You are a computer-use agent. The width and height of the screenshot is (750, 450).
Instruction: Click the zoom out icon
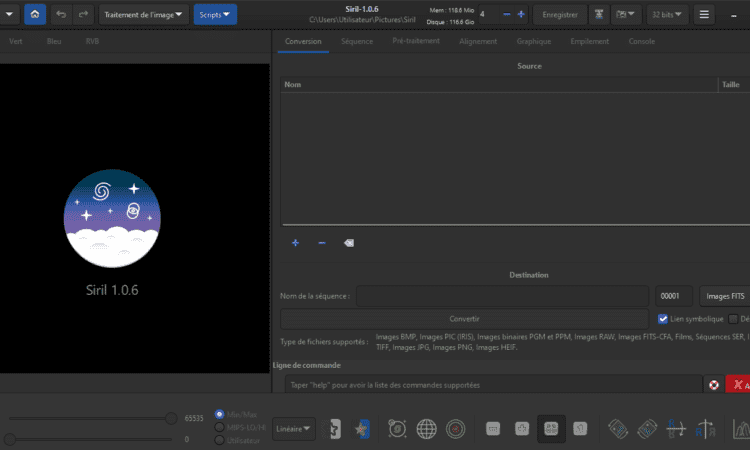tap(493, 429)
